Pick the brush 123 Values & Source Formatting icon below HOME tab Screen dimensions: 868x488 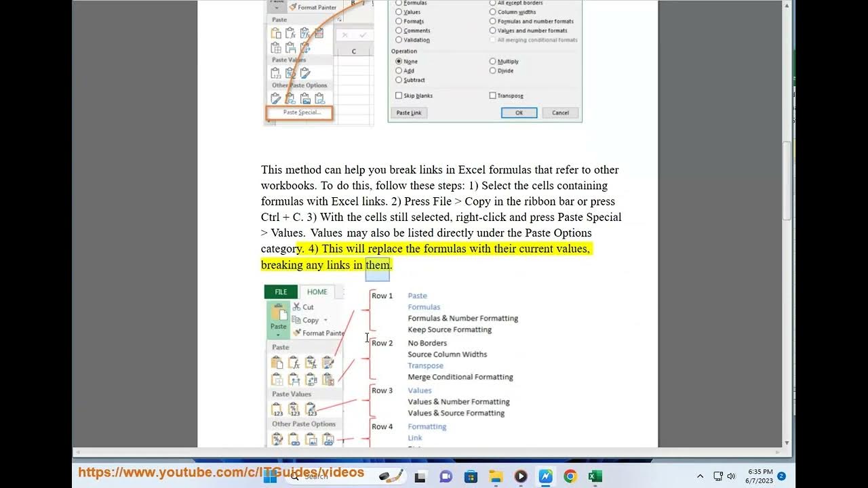tap(311, 409)
